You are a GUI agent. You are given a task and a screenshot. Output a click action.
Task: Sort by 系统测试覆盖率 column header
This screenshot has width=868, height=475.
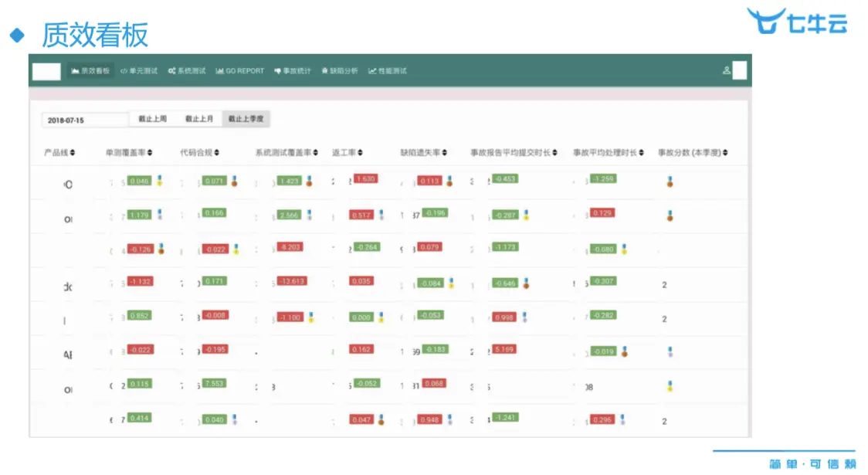click(287, 152)
